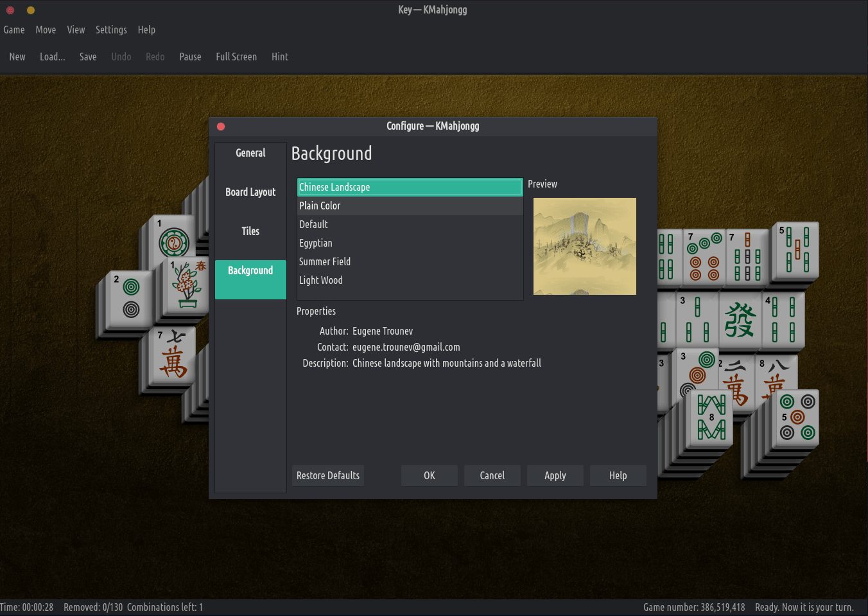Click the 8 bamboo tile

(x=711, y=418)
